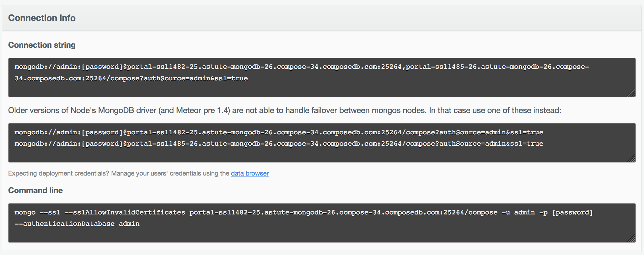The image size is (644, 255).
Task: Click the 'Older versions of Node's MongoDB driver' sentence
Action: 285,111
